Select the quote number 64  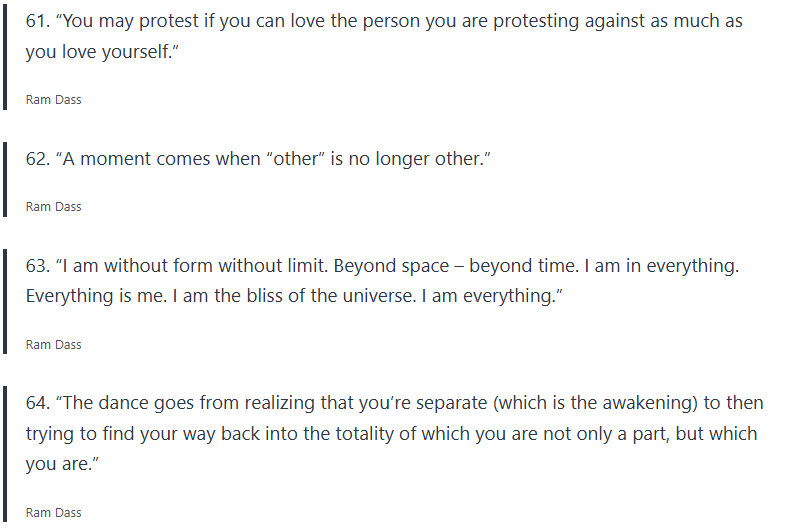click(38, 403)
